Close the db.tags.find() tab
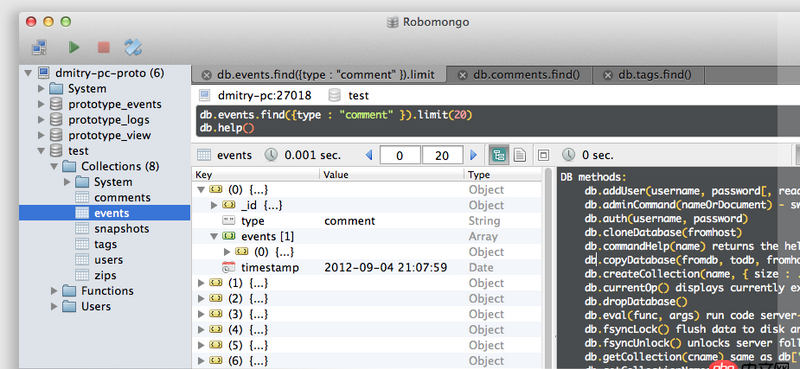This screenshot has width=800, height=369. coord(608,75)
